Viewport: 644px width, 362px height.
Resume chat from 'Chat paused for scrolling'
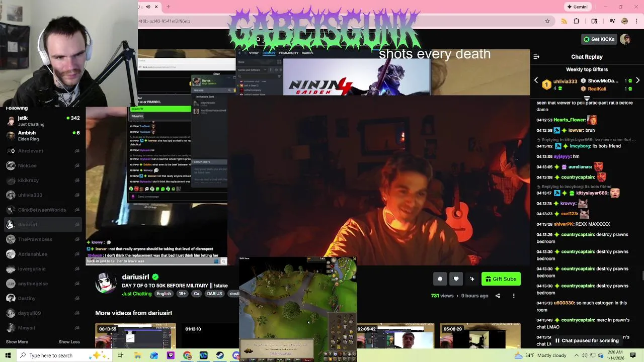pyautogui.click(x=587, y=340)
